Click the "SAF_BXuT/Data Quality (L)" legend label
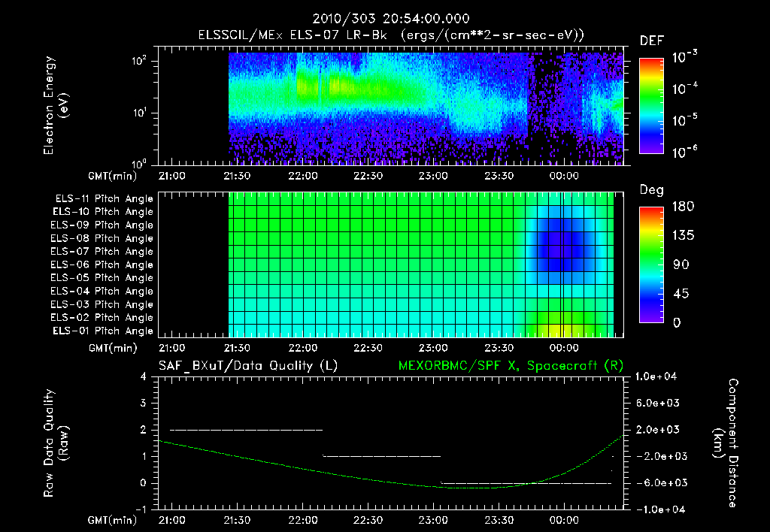The width and height of the screenshot is (770, 532). (248, 366)
